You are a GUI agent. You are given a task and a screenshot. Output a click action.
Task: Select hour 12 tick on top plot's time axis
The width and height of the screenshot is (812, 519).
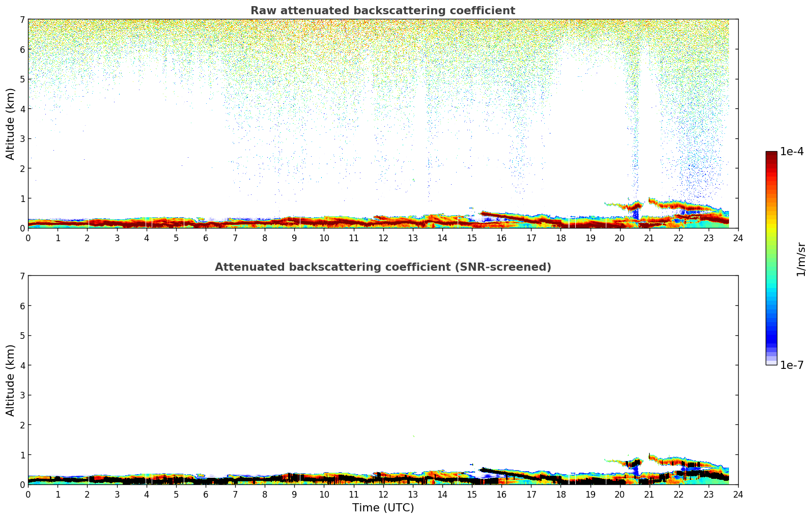coord(383,238)
